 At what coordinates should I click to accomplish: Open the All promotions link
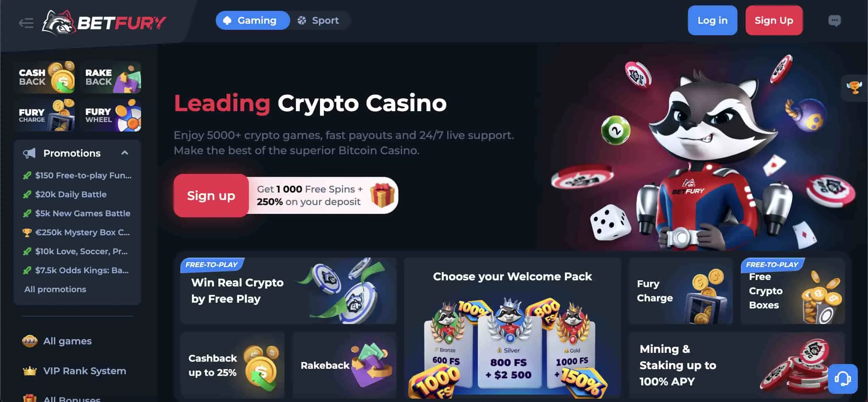point(55,289)
